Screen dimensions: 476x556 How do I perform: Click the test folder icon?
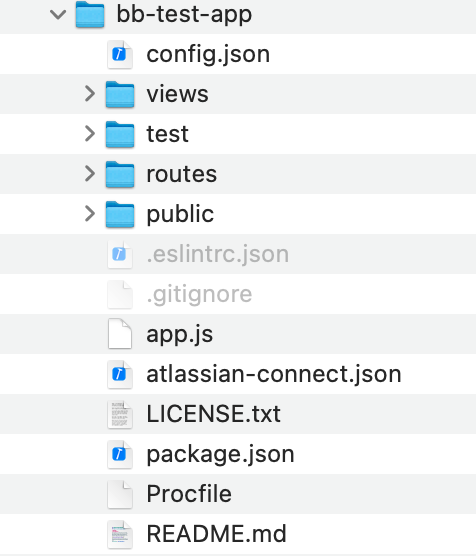pyautogui.click(x=120, y=134)
